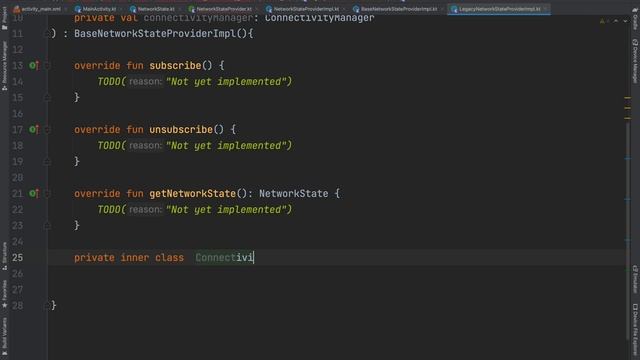Switch to MainActivity.kt tab

(96, 9)
